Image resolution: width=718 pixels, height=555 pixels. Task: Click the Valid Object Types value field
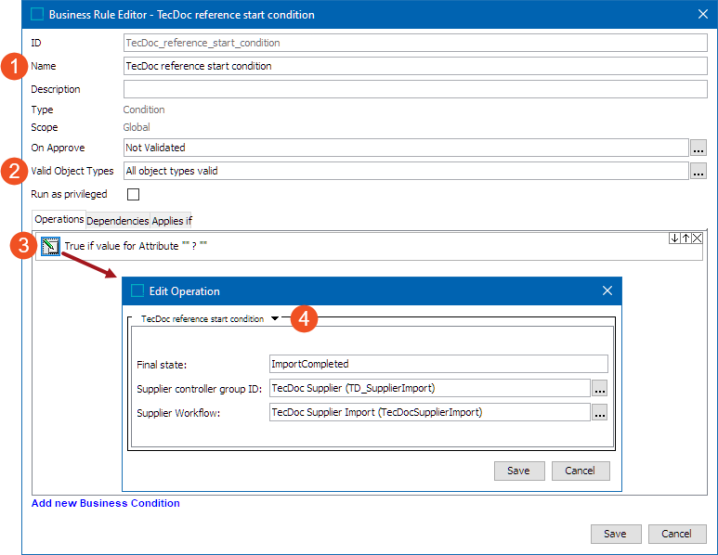click(406, 171)
